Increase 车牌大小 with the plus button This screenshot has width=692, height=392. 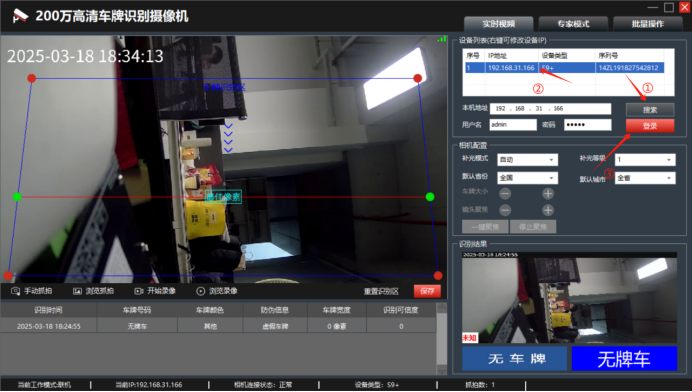click(548, 193)
